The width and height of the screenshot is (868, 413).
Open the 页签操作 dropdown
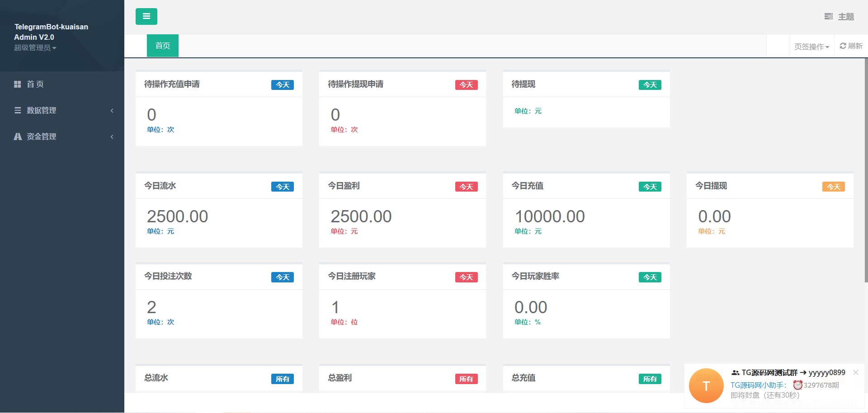click(x=811, y=47)
